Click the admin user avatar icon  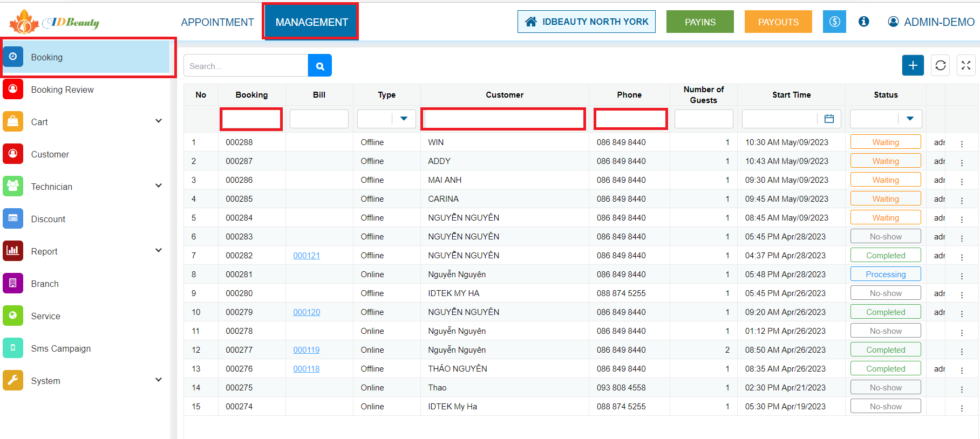coord(893,22)
